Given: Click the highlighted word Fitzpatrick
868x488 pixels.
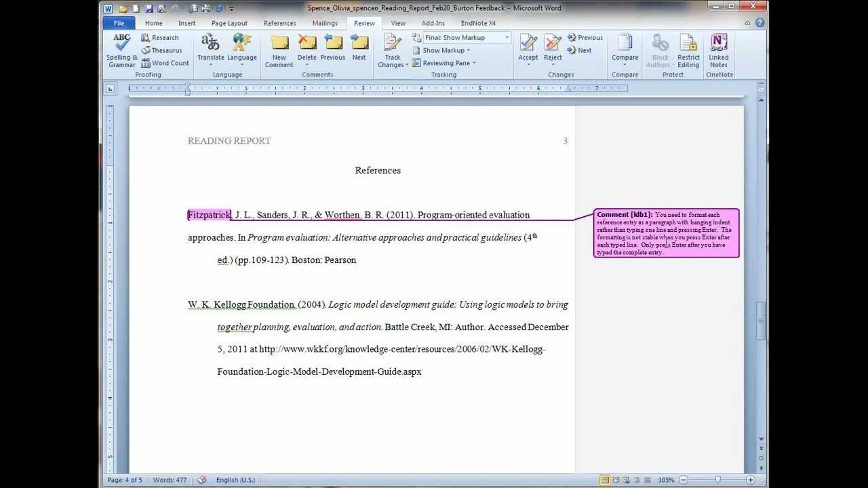Looking at the screenshot, I should point(210,215).
